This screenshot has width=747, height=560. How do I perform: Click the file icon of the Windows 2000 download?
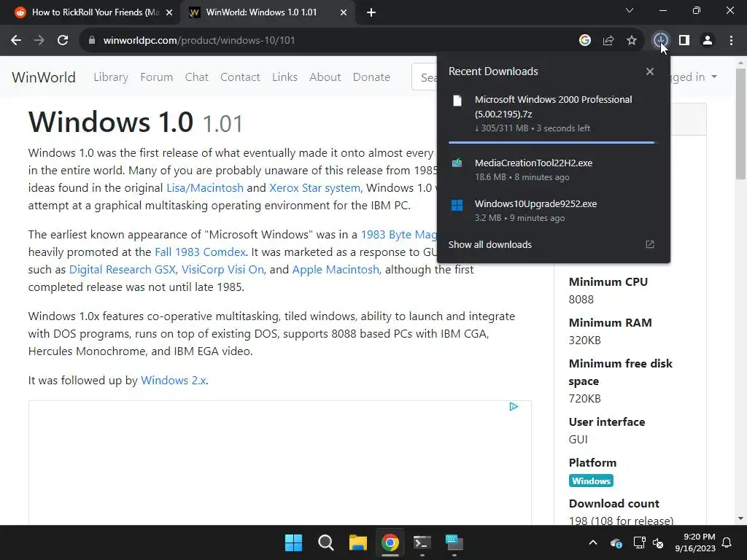pos(457,101)
